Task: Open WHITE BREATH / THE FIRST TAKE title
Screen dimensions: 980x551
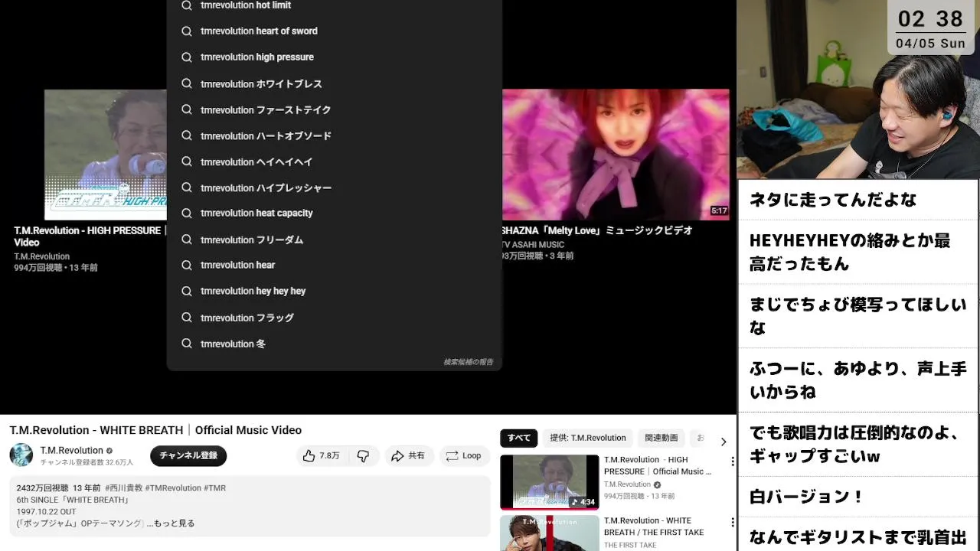Action: (654, 526)
